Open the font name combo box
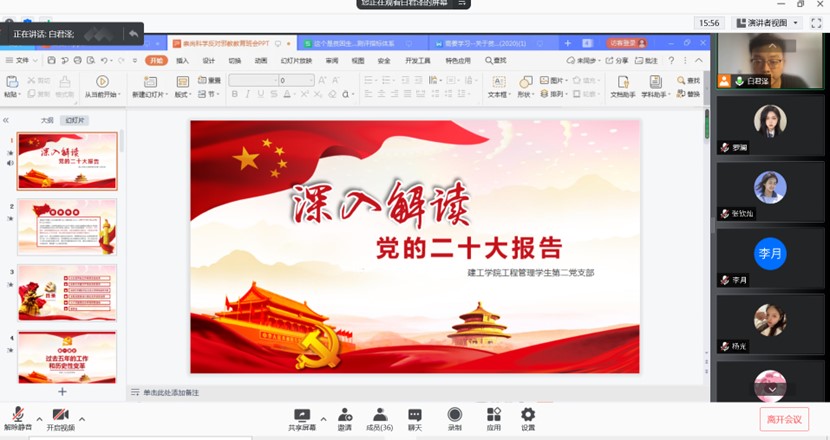The width and height of the screenshot is (830, 440). (254, 80)
